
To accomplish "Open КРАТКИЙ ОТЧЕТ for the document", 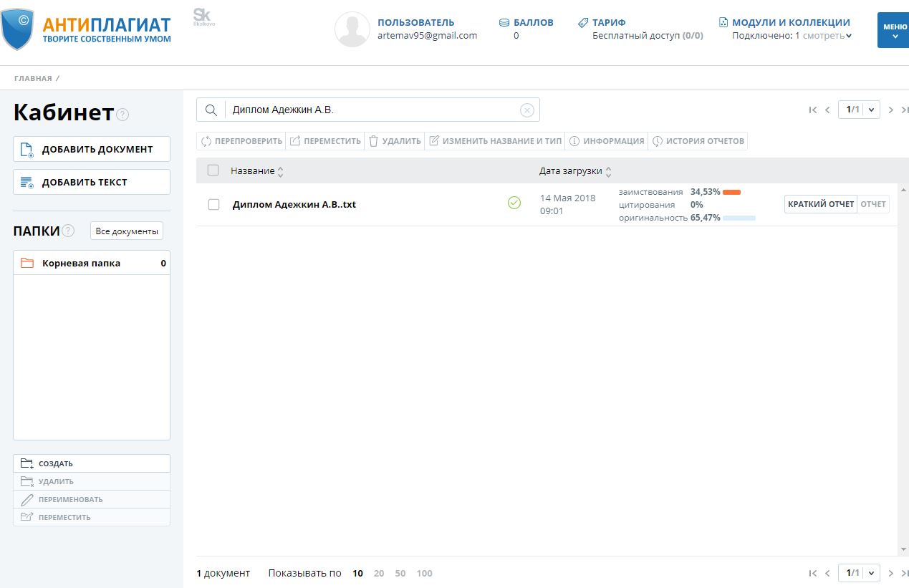I will pyautogui.click(x=820, y=204).
